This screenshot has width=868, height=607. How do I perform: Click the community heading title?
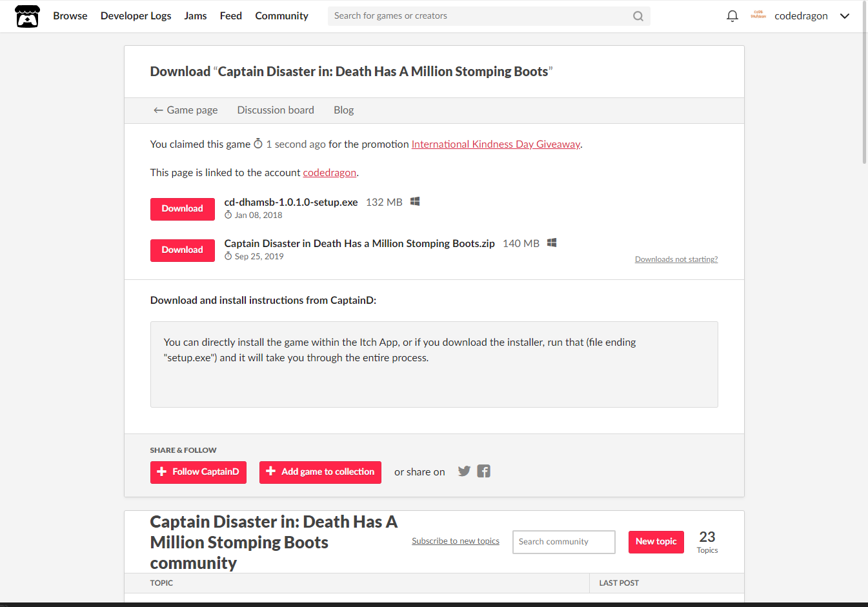(274, 542)
